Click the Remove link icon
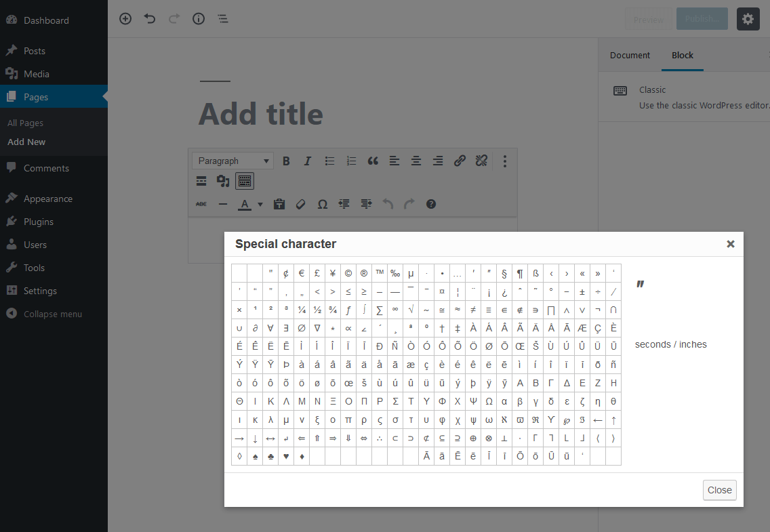This screenshot has width=770, height=532. click(x=481, y=161)
